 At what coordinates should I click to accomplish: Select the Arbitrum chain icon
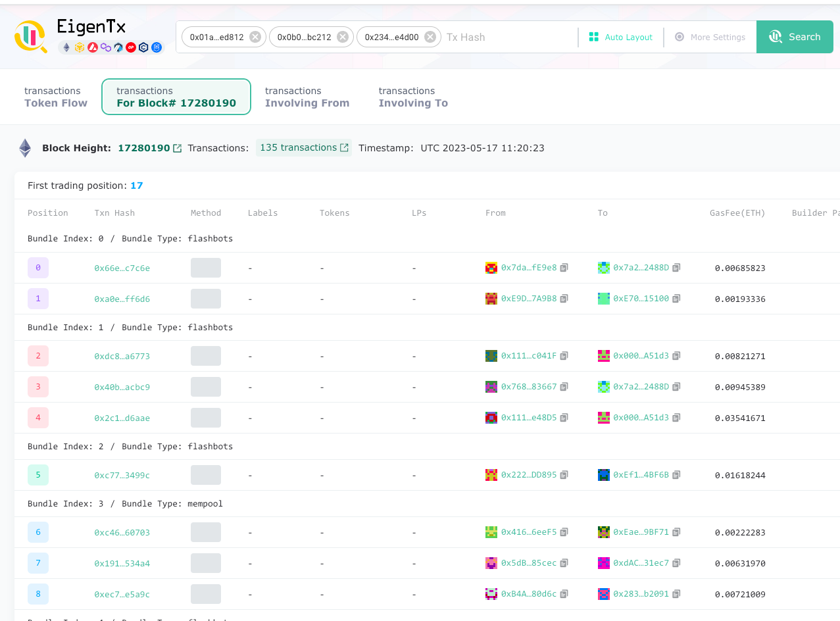point(118,47)
